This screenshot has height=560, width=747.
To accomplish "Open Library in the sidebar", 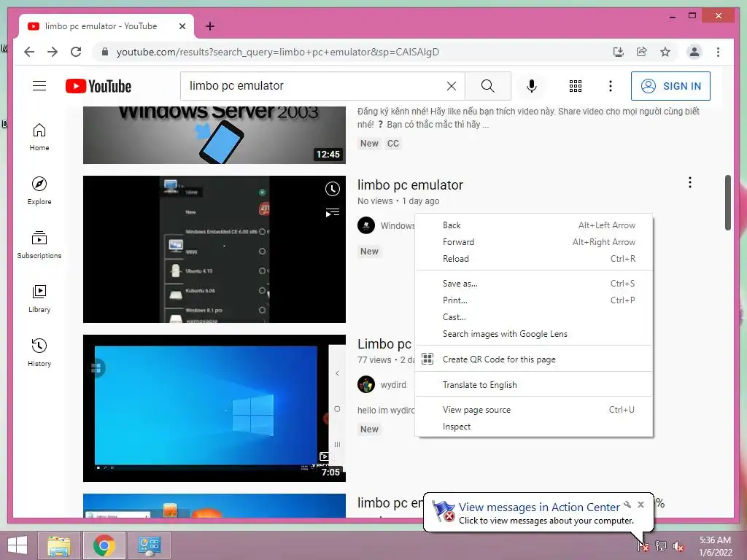I will (x=39, y=298).
